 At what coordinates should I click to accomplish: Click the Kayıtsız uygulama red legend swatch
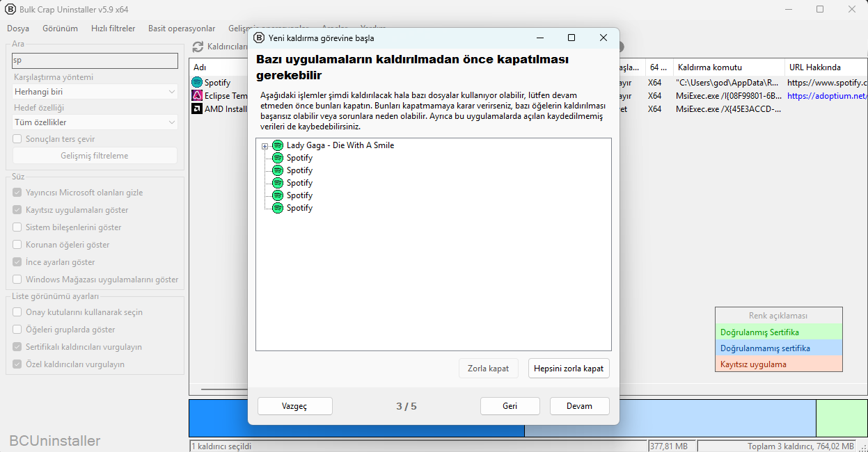(x=778, y=364)
